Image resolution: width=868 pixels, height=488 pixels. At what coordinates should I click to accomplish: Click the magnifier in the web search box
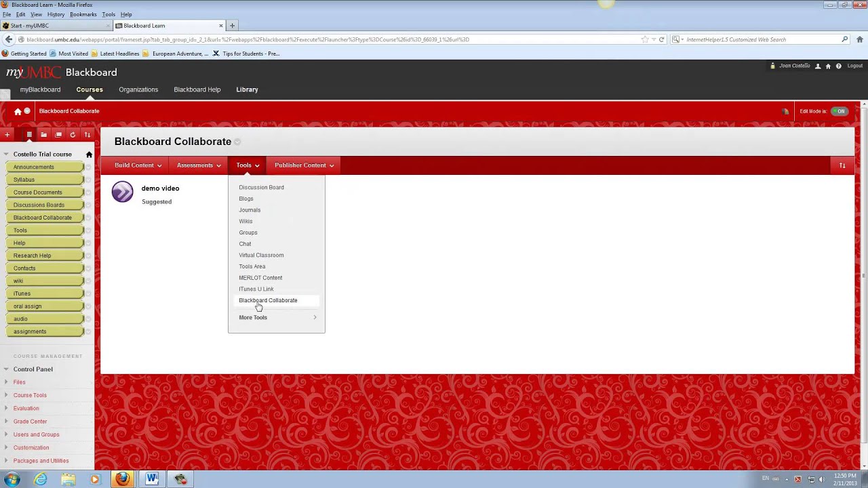(x=845, y=39)
